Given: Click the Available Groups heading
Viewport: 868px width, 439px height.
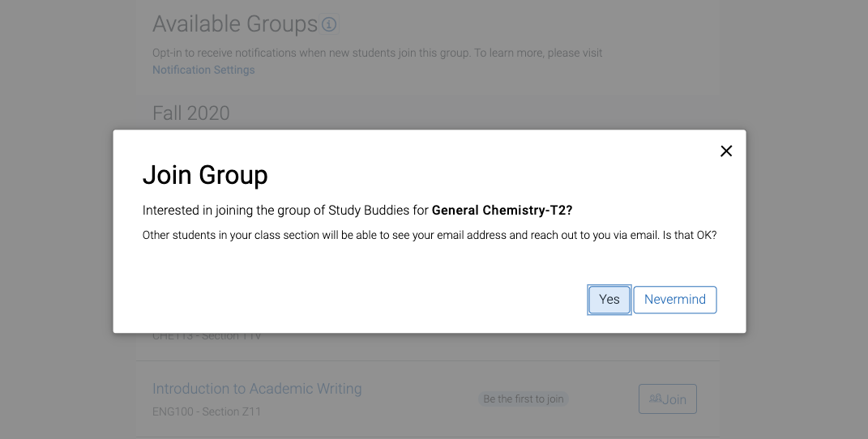Looking at the screenshot, I should (x=235, y=24).
